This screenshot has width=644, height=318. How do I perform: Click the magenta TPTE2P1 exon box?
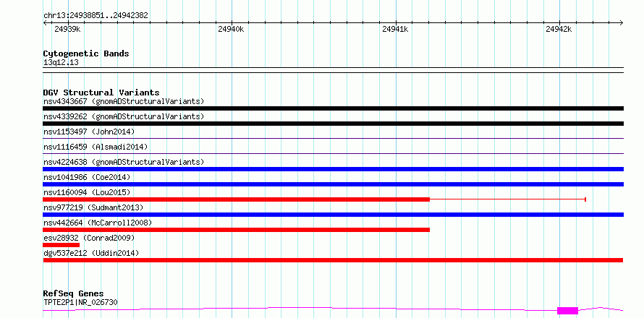coord(567,311)
